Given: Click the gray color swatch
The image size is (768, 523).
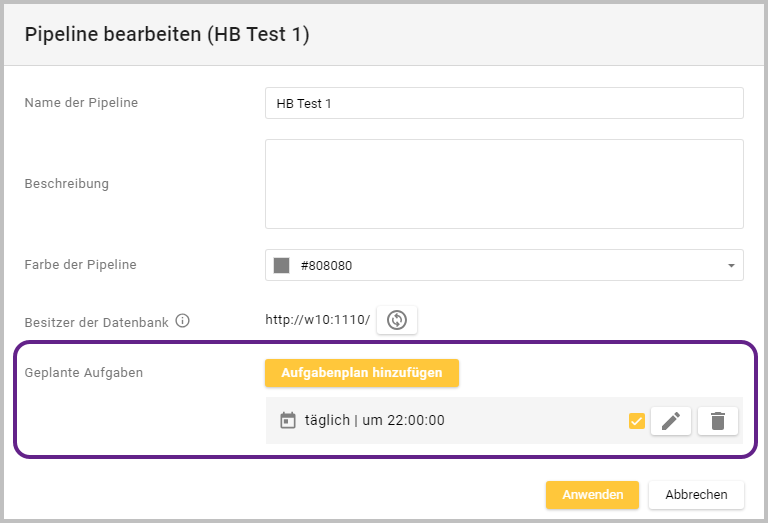Looking at the screenshot, I should click(x=282, y=266).
